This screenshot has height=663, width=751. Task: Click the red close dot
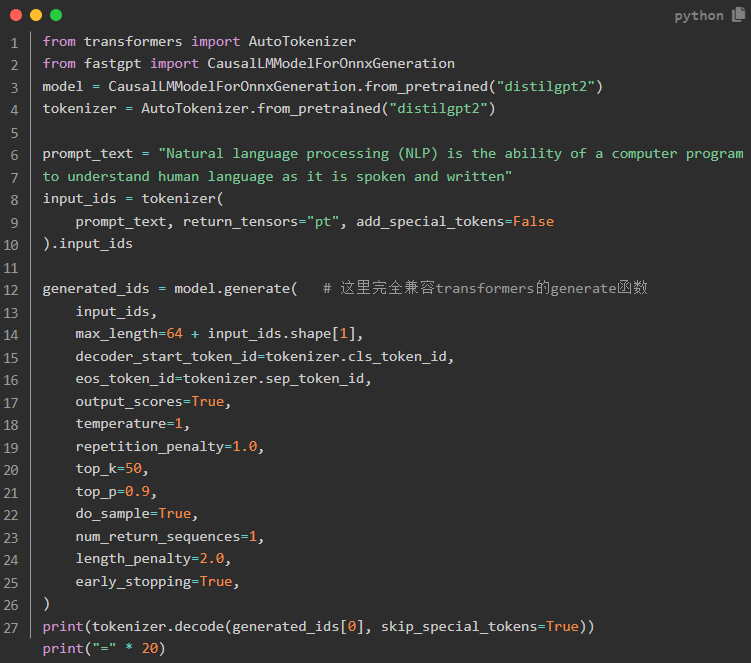pos(16,15)
